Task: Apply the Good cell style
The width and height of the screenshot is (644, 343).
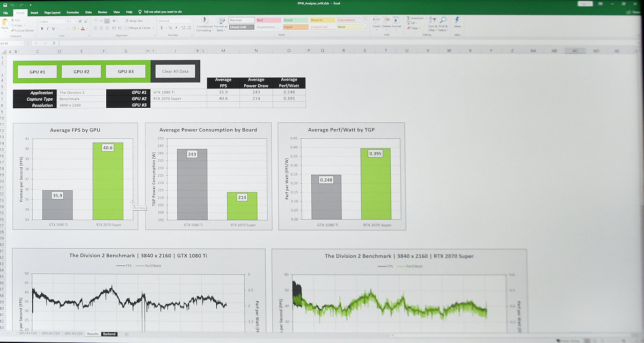Action: tap(295, 20)
